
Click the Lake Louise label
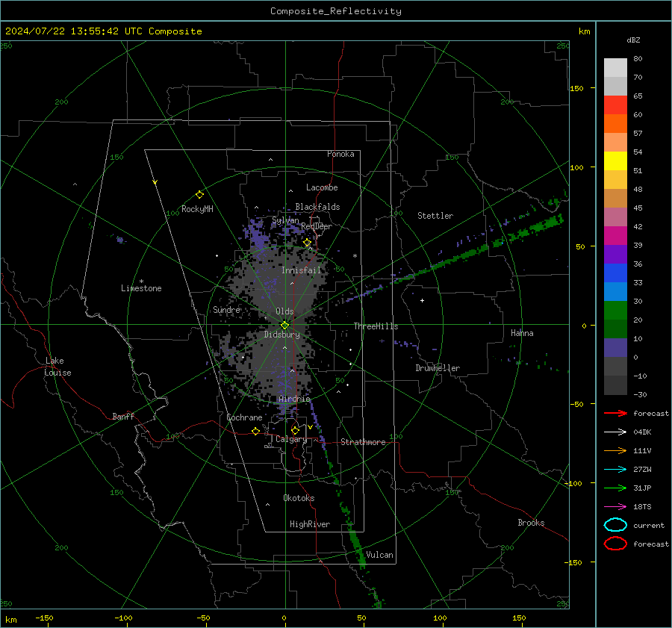(57, 367)
